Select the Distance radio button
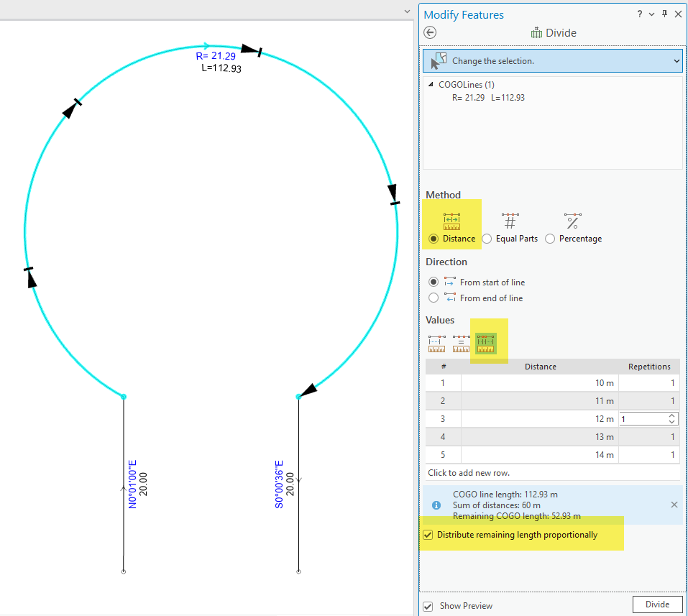Screen dimensions: 688x616 coord(434,239)
